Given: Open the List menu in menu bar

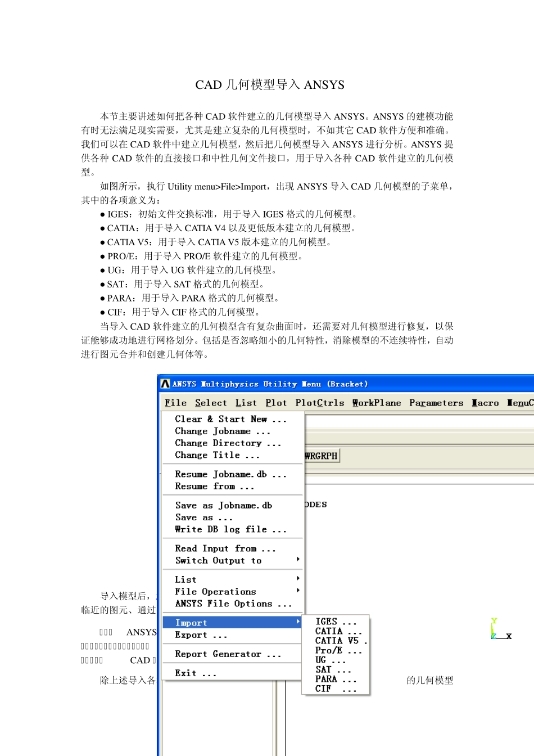Looking at the screenshot, I should (246, 403).
